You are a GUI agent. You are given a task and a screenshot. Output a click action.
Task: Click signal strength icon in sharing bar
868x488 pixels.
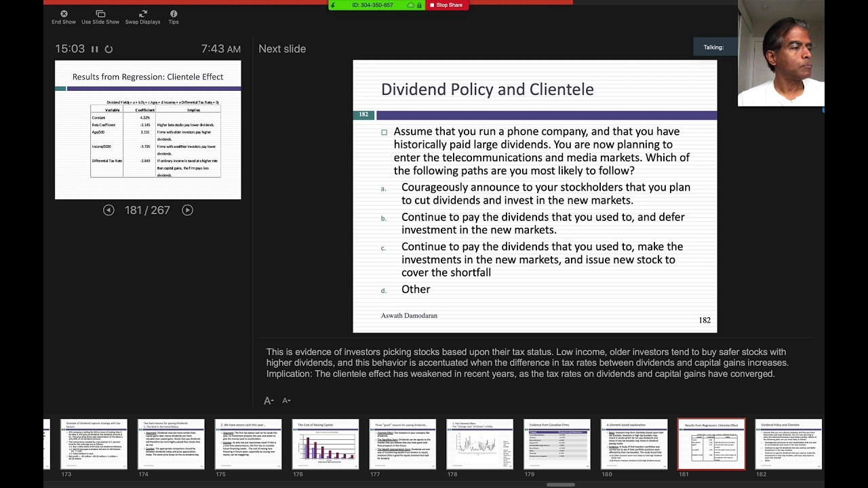333,5
